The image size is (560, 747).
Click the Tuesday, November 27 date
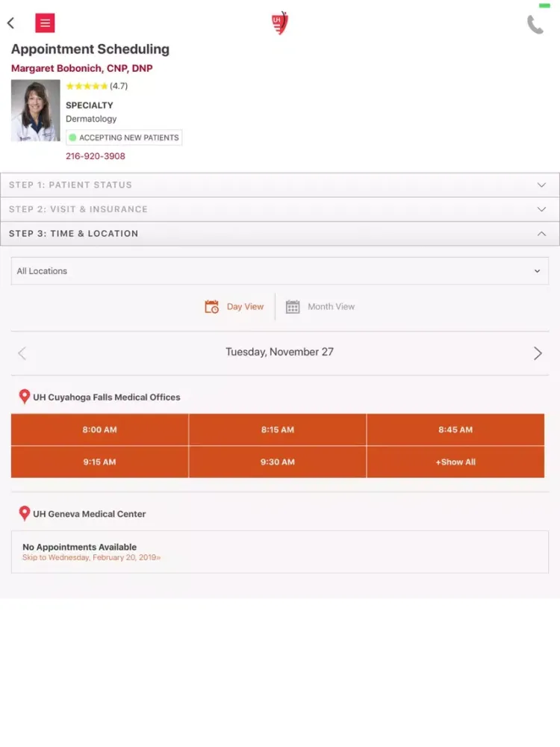[279, 352]
